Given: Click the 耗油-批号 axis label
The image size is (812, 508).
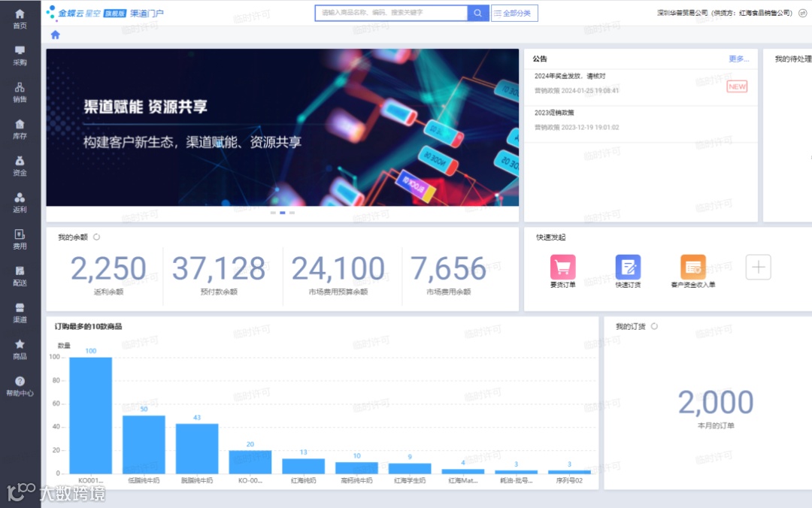Looking at the screenshot, I should coord(516,480).
